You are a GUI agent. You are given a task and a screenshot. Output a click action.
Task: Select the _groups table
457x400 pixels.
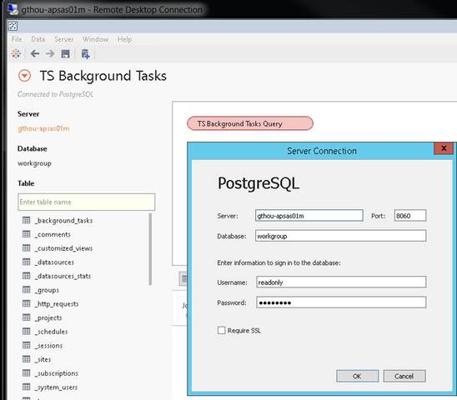47,290
